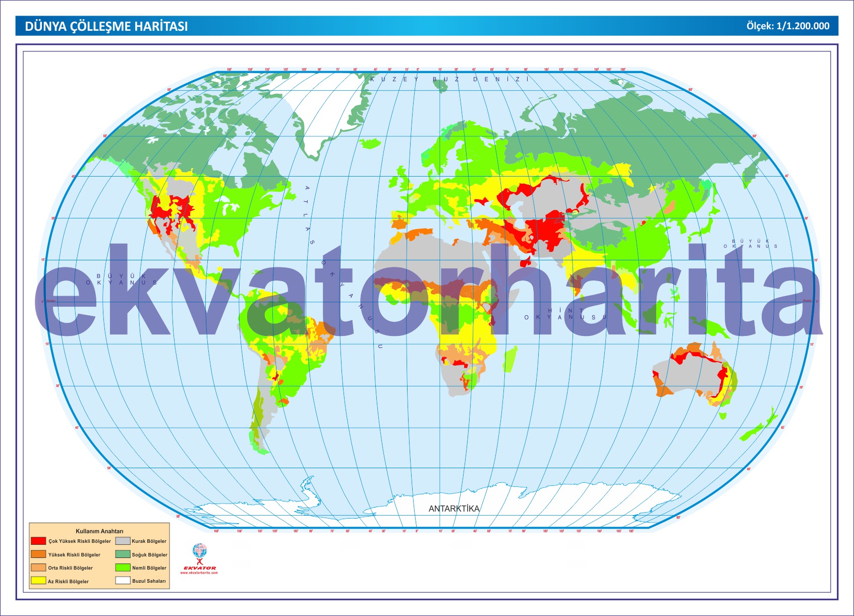The width and height of the screenshot is (854, 616).
Task: Click the 'ANTARKTİKA' map label
Action: click(454, 509)
